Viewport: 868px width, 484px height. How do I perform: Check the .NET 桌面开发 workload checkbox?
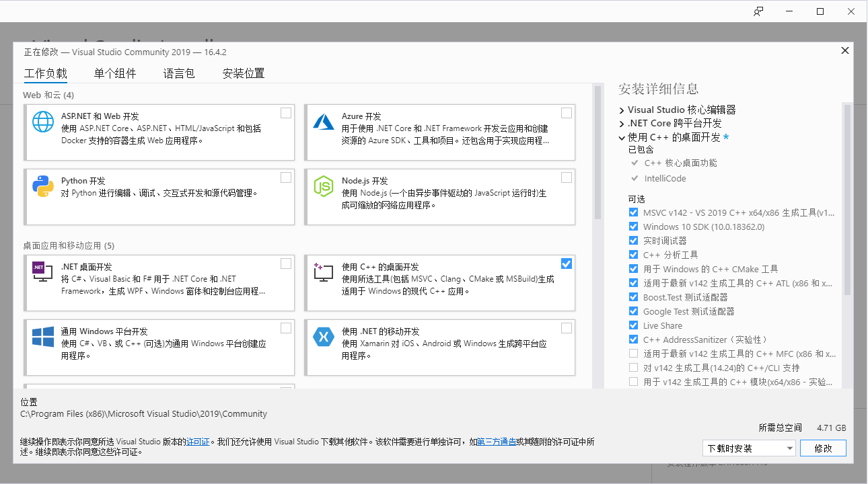(286, 264)
